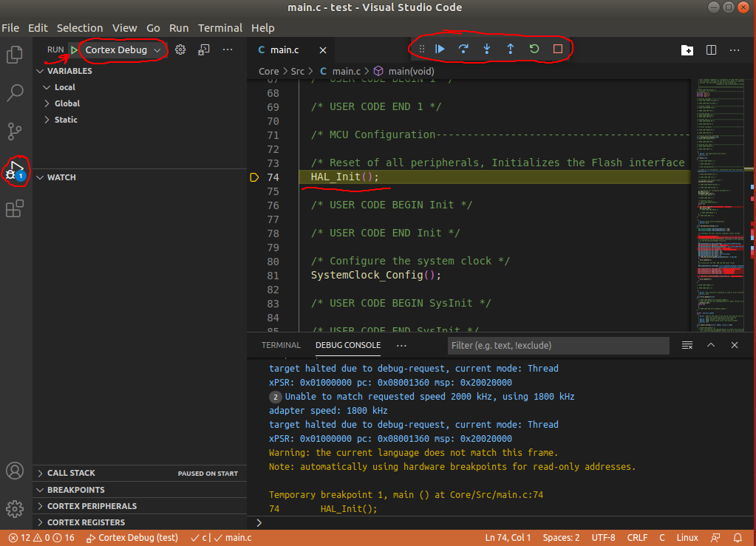
Task: Expand the Global variables scope
Action: point(140,103)
